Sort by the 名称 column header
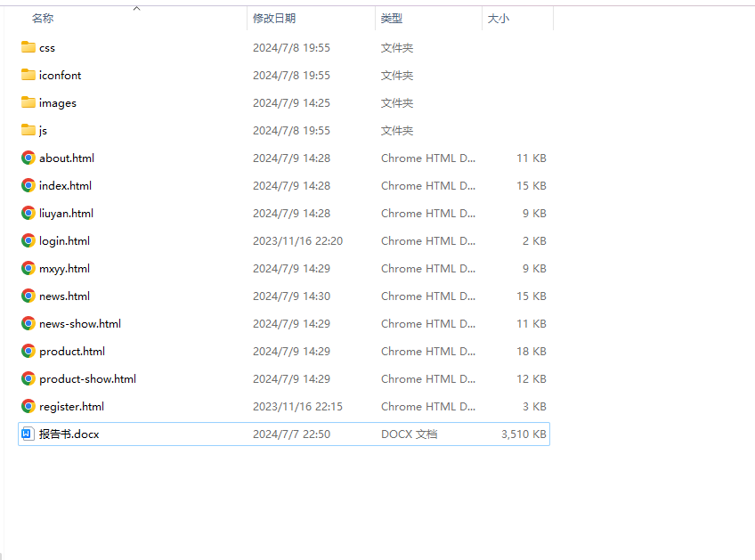The width and height of the screenshot is (755, 560). pyautogui.click(x=43, y=19)
